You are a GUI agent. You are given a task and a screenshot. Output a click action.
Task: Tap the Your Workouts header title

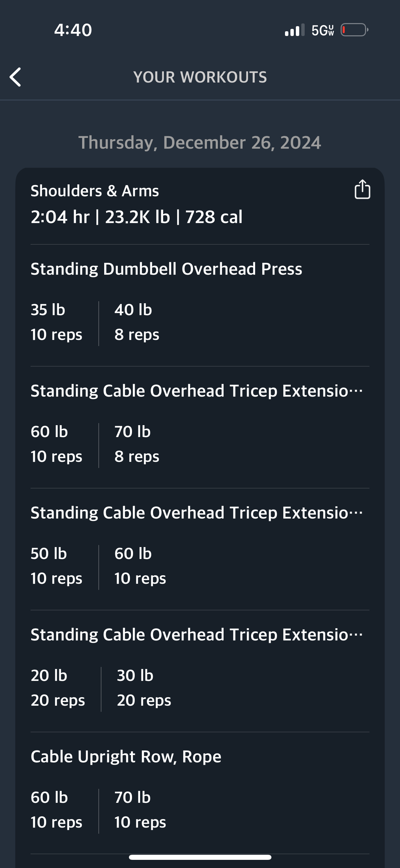200,77
